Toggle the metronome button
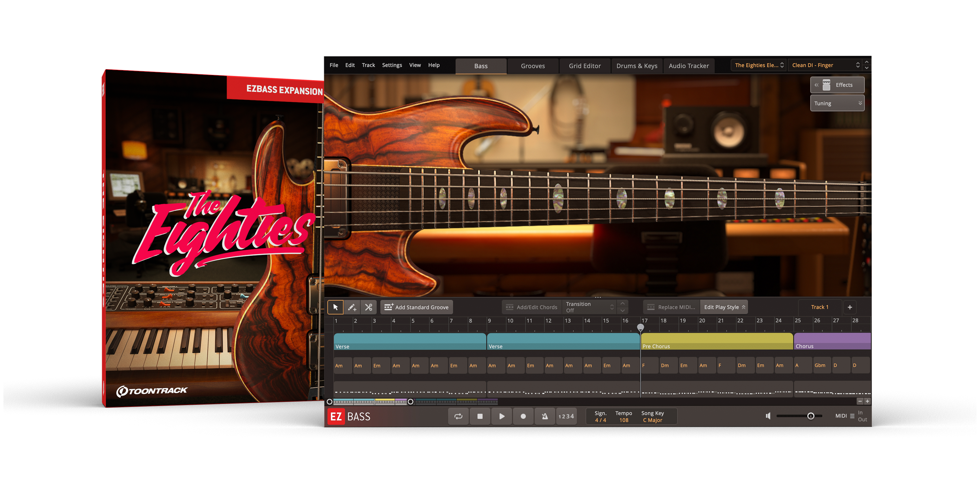Screen dimensions: 980x490 pyautogui.click(x=545, y=416)
